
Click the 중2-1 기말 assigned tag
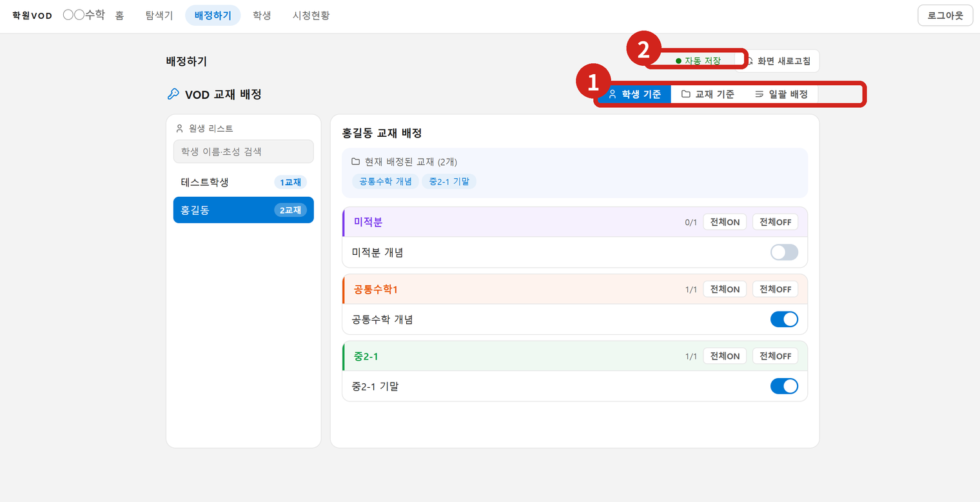(449, 181)
